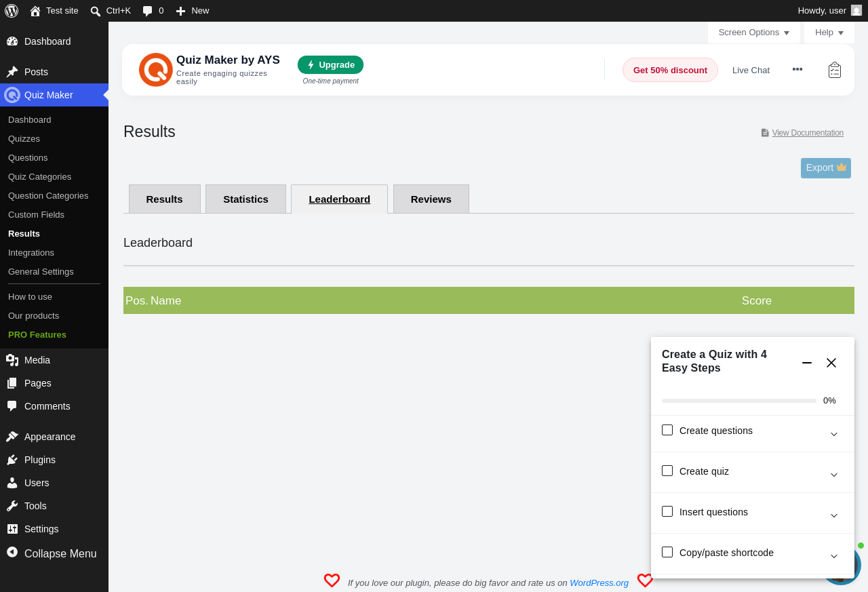This screenshot has height=592, width=868.
Task: Open Live Chat
Action: [751, 70]
